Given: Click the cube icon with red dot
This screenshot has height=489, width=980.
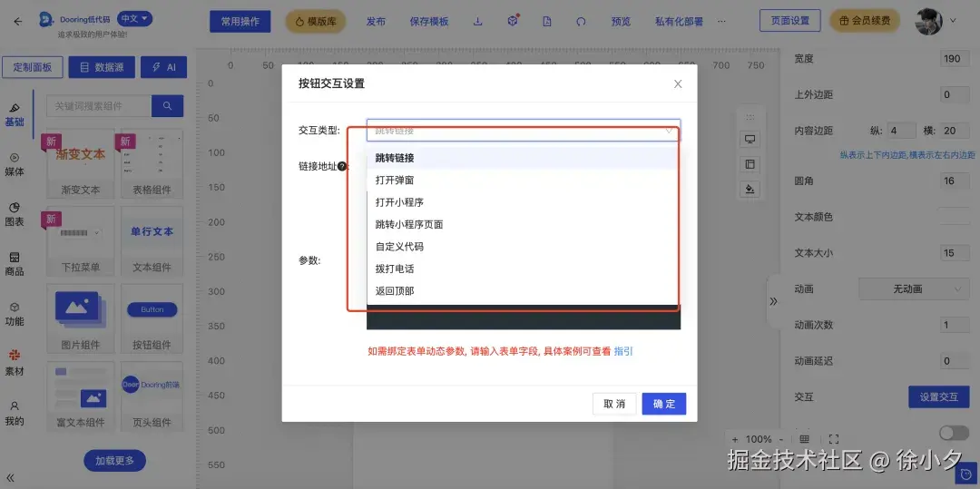Looking at the screenshot, I should coord(513,21).
